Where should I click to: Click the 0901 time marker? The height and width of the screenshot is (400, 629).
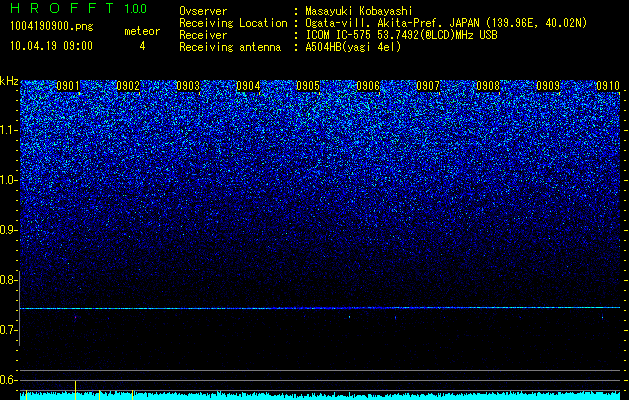68,86
